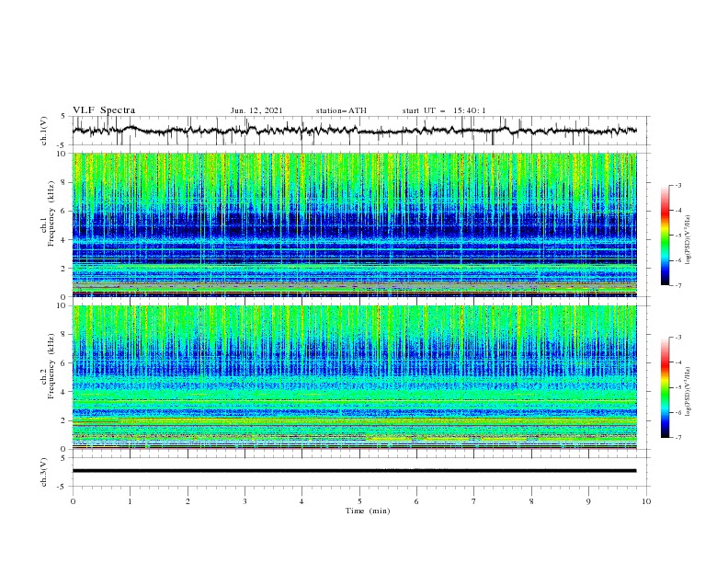Click the 'ch.3(V)' axis label

pyautogui.click(x=44, y=473)
